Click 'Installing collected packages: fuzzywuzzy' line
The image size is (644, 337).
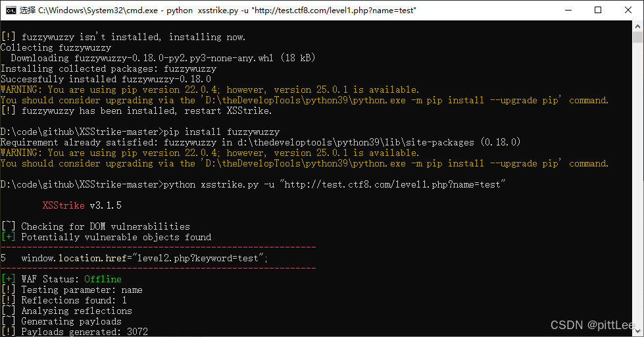[109, 68]
